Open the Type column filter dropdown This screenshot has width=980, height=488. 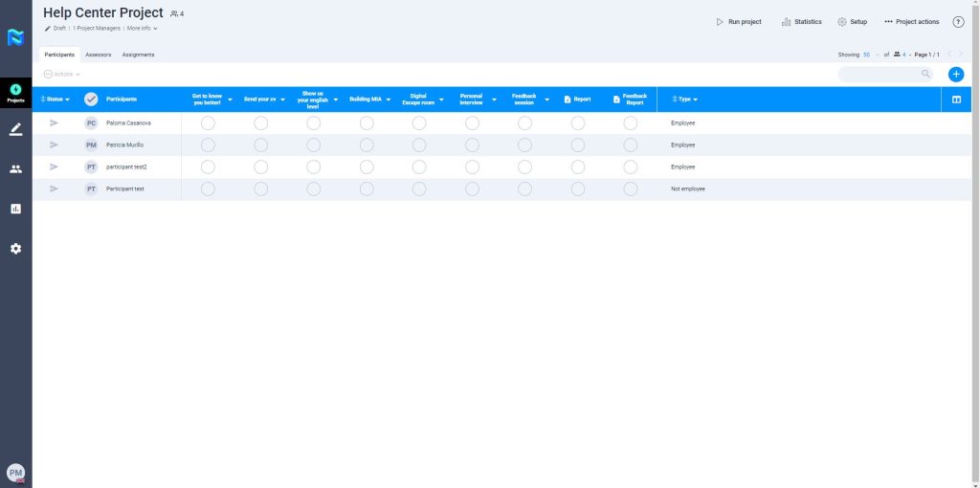coord(685,100)
